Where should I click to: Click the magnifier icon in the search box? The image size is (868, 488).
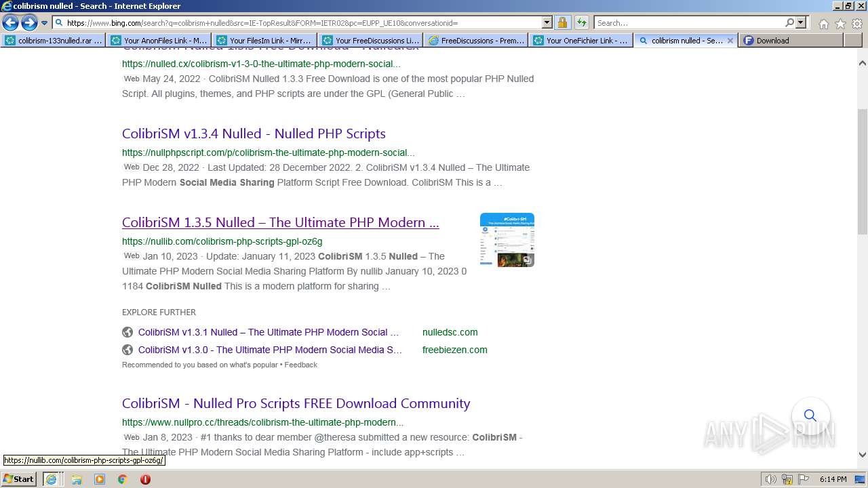[789, 23]
